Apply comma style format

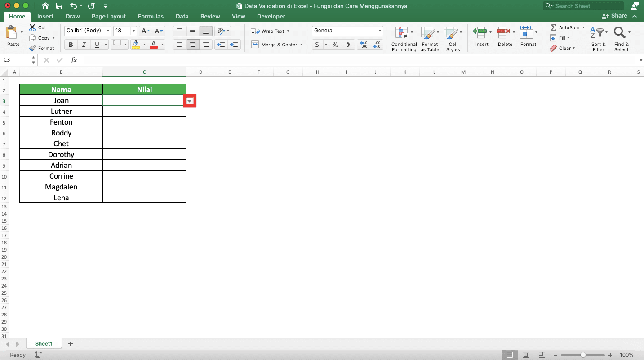[x=348, y=45]
